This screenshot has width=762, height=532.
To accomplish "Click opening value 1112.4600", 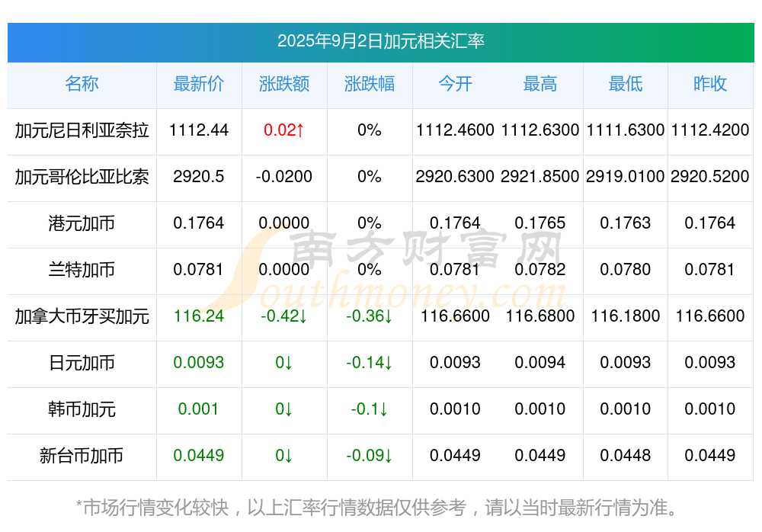I will click(x=455, y=130).
